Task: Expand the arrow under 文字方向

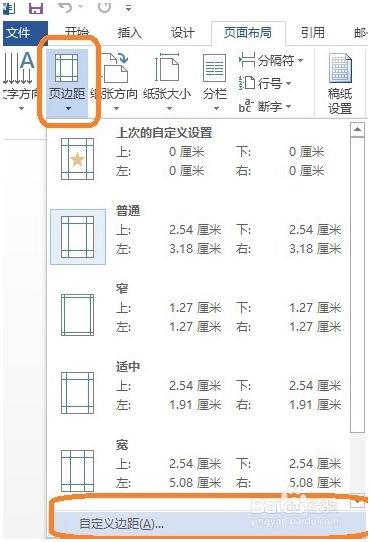Action: 21,109
